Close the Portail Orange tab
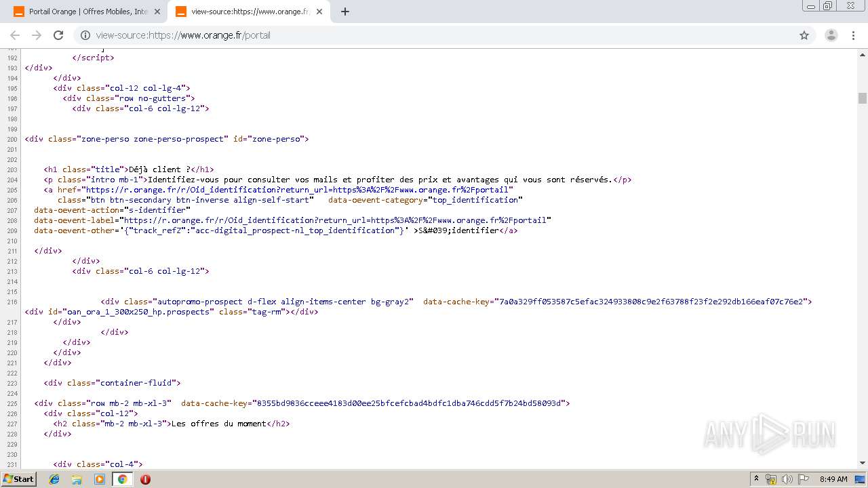The width and height of the screenshot is (868, 488). 157,12
